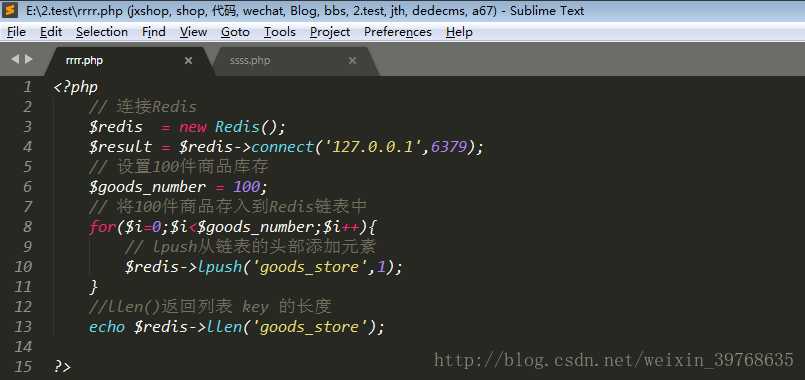Screen dimensions: 805x380
Task: Click line number 13 in gutter
Action: tap(23, 327)
